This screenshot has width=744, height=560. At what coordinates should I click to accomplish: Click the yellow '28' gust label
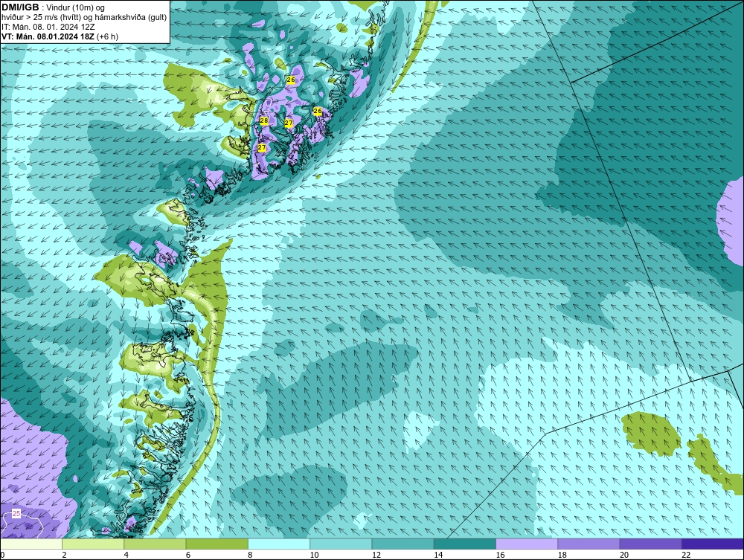pyautogui.click(x=264, y=120)
